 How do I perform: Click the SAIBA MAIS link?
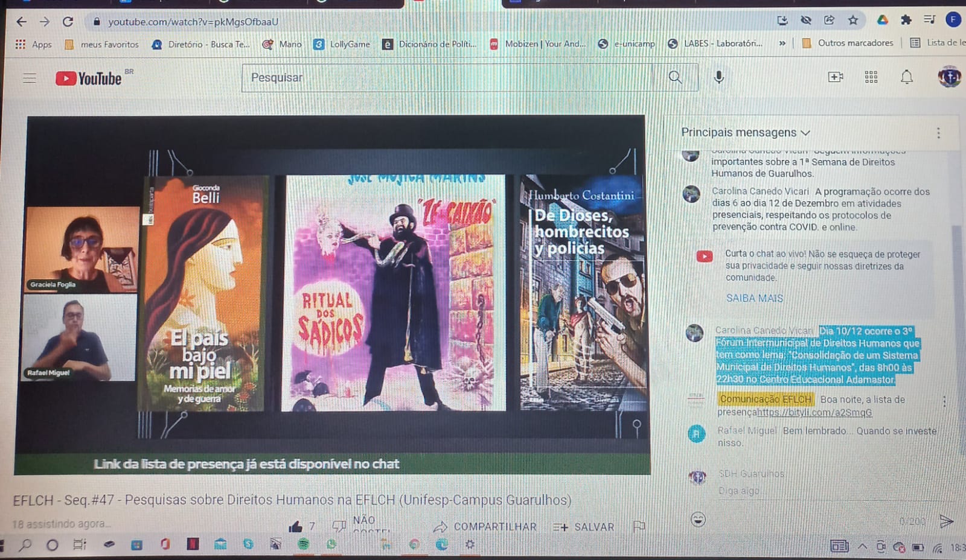pyautogui.click(x=754, y=298)
